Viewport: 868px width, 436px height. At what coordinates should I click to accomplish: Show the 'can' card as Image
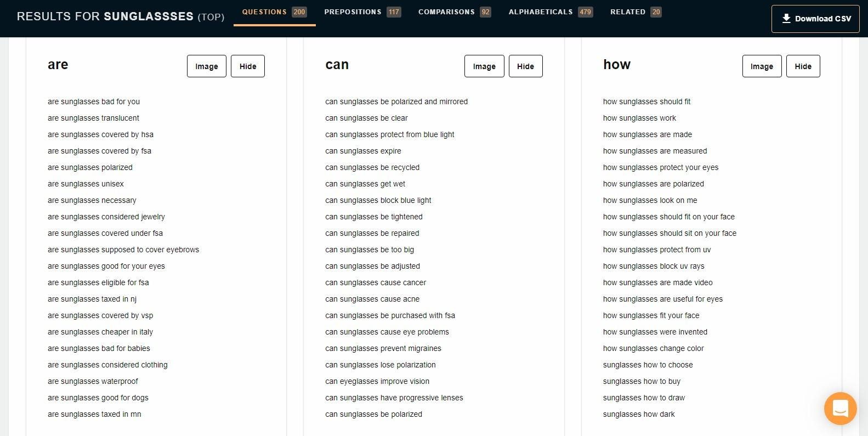click(x=484, y=66)
